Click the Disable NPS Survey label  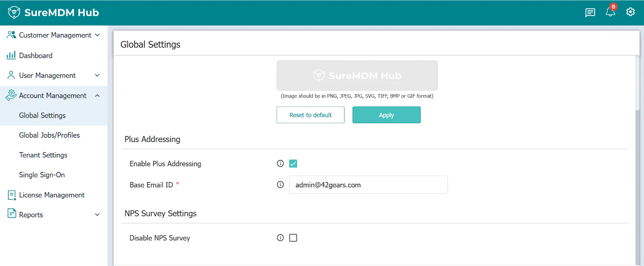coord(160,238)
